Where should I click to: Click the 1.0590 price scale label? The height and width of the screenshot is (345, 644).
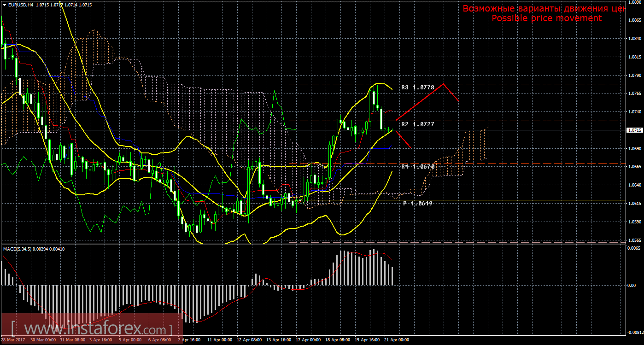[x=634, y=222]
